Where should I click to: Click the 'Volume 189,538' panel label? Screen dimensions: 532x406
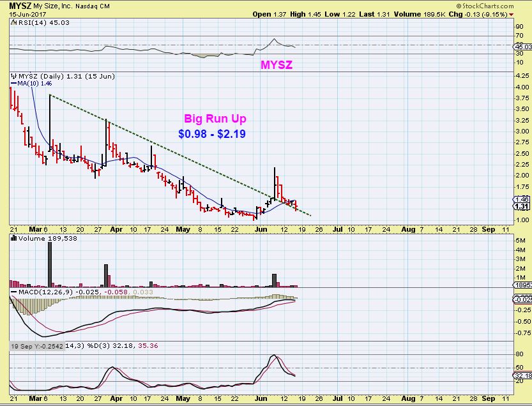click(48, 239)
